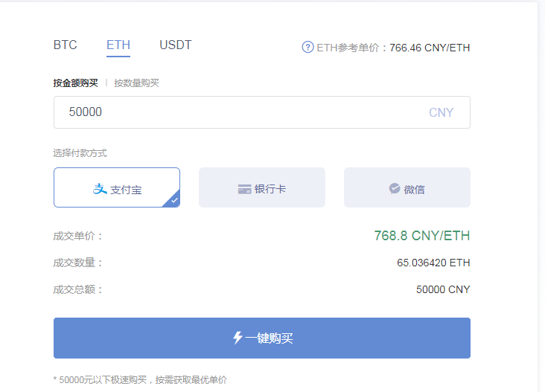Choose 按数量购买 mode
The width and height of the screenshot is (545, 392).
pos(136,83)
